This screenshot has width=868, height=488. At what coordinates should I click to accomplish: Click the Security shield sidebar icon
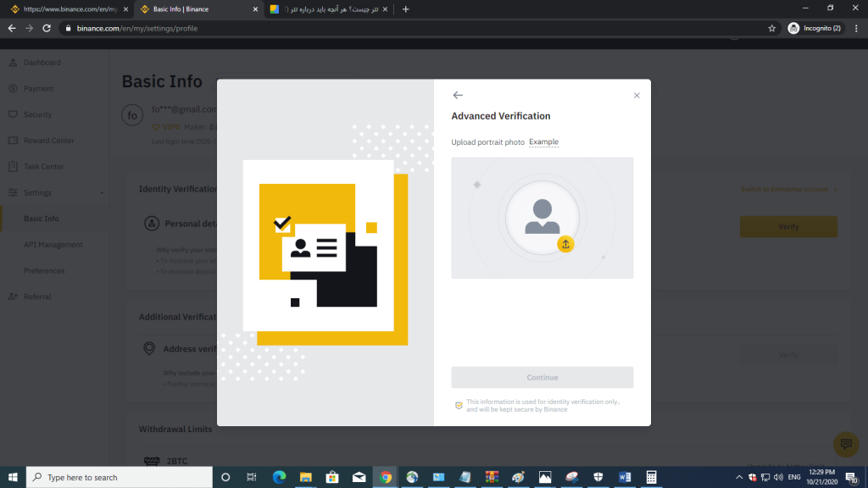(x=13, y=114)
